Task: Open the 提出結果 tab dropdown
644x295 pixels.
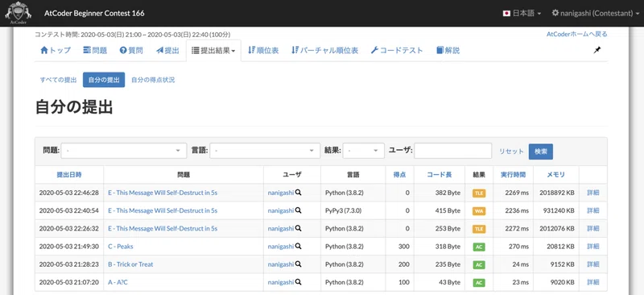Action: [x=213, y=51]
